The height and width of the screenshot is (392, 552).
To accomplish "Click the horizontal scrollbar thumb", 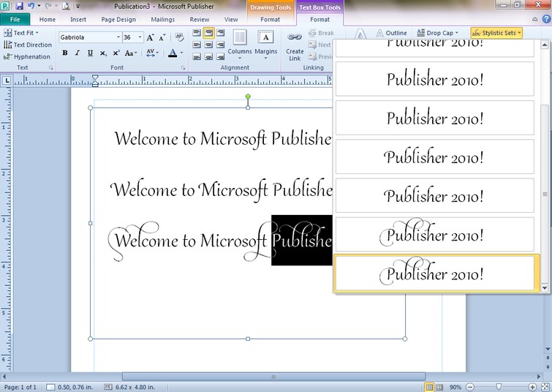I will coord(273,377).
